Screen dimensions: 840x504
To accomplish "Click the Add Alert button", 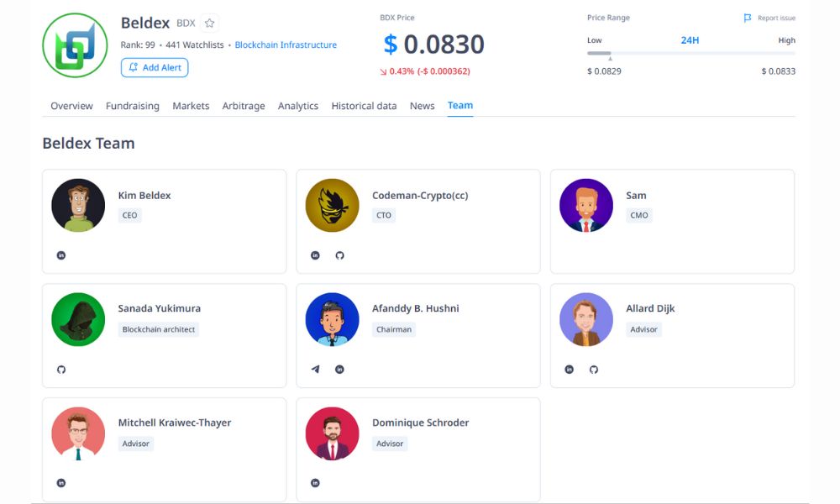I will [155, 67].
